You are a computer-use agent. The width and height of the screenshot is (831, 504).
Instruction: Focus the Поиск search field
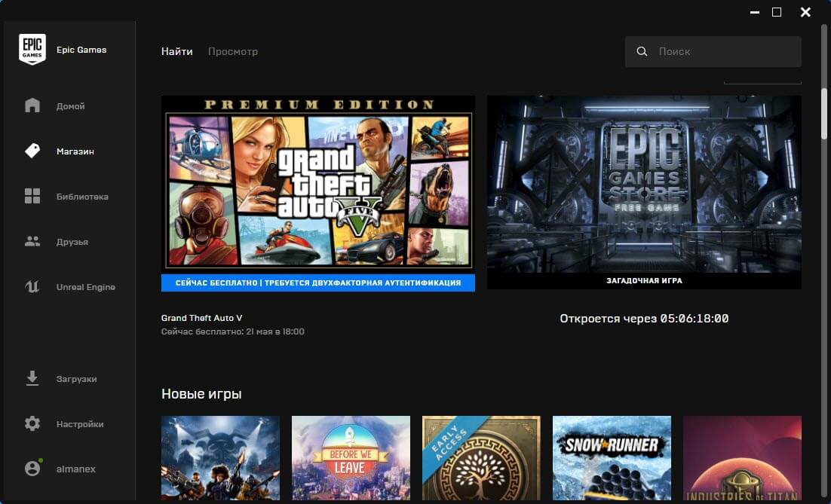pyautogui.click(x=713, y=51)
